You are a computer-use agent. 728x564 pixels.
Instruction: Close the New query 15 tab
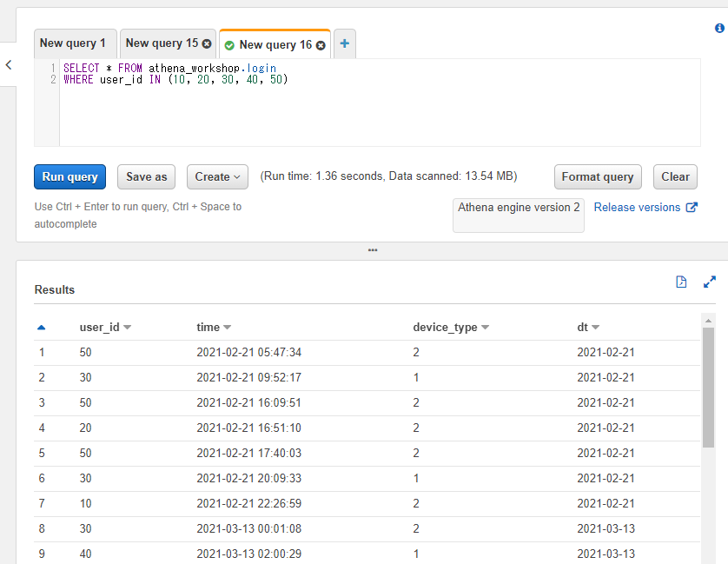pos(207,43)
